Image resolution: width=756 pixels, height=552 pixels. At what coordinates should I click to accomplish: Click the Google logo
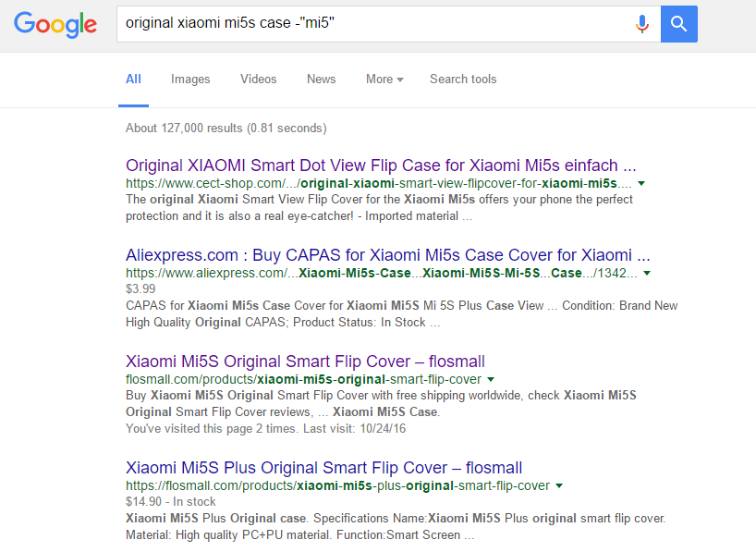55,24
